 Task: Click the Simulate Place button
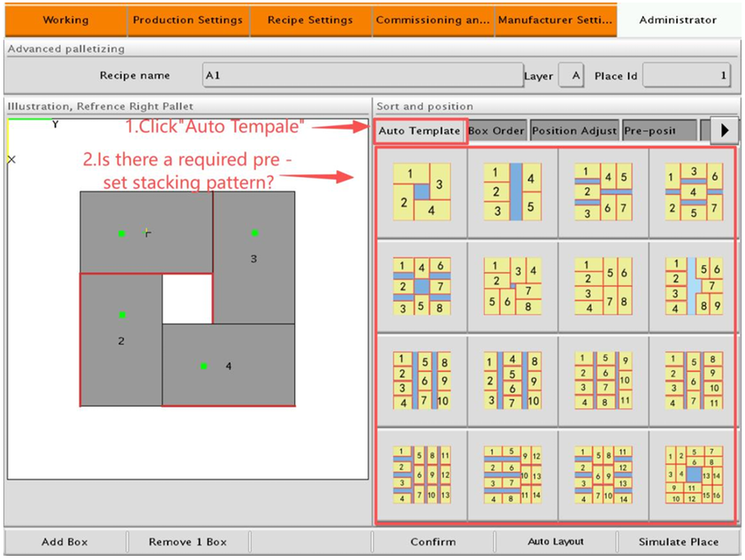pyautogui.click(x=678, y=542)
